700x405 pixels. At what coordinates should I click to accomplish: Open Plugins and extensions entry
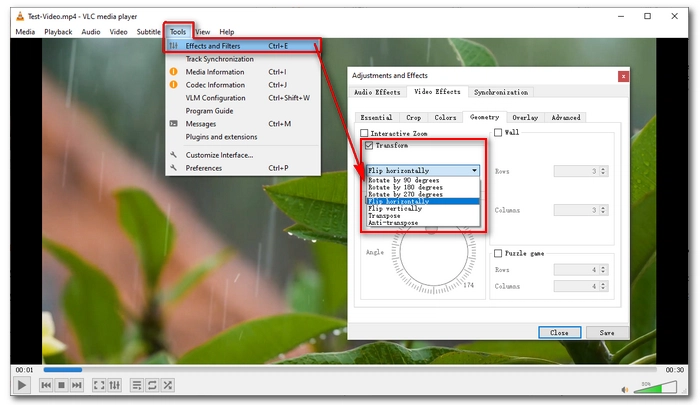243,137
